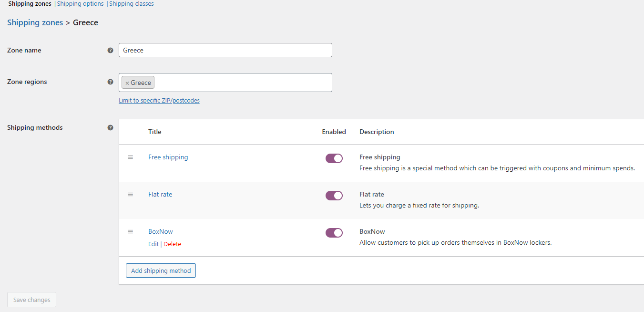
Task: Click the Save changes button
Action: (x=32, y=300)
